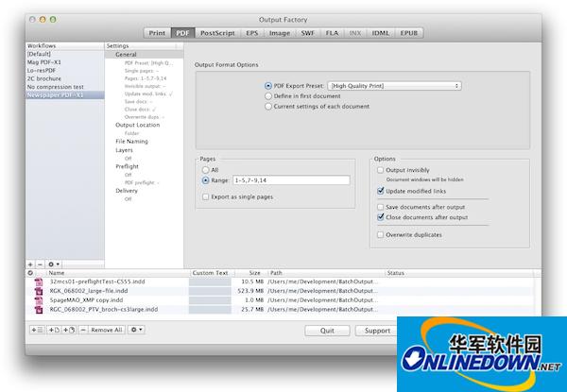Switch to the Print tab
This screenshot has height=392, width=567.
click(157, 33)
